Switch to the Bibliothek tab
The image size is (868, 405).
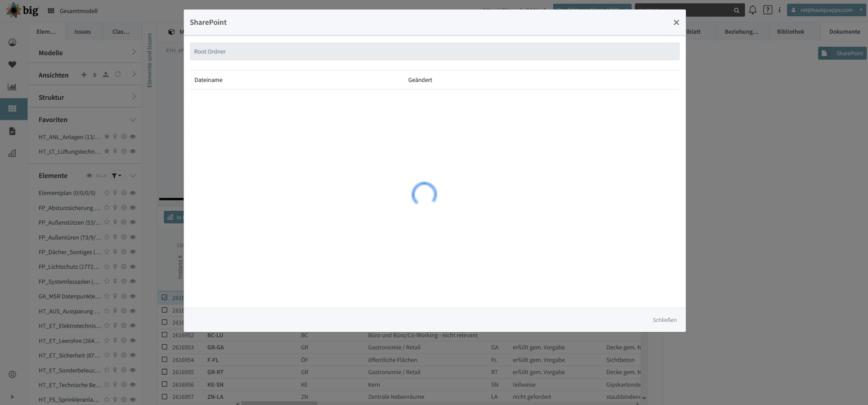(x=790, y=32)
